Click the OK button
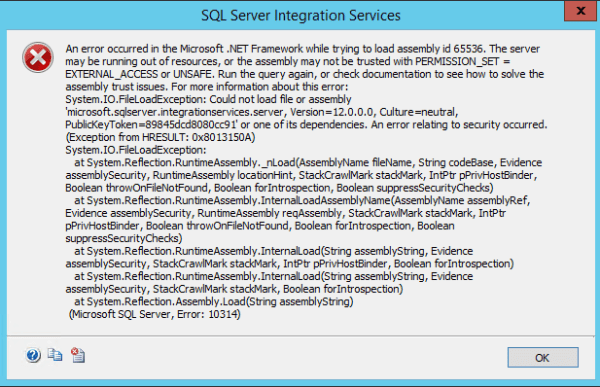600x387 pixels. [x=543, y=358]
